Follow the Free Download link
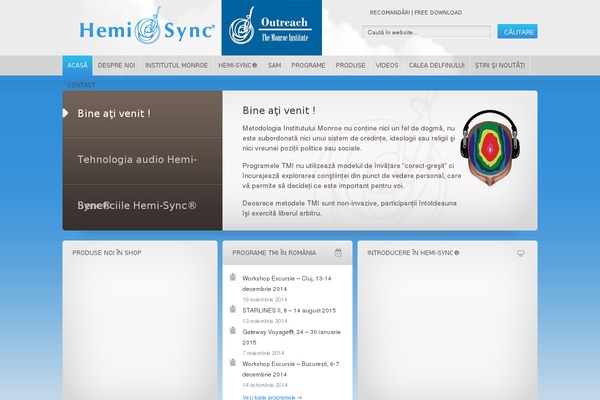This screenshot has width=600, height=400. coord(440,13)
